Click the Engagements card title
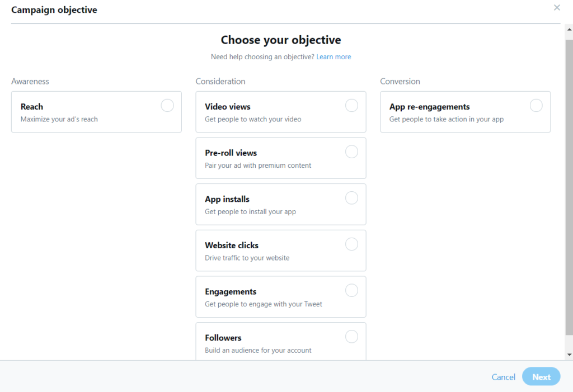The height and width of the screenshot is (392, 573). click(231, 292)
